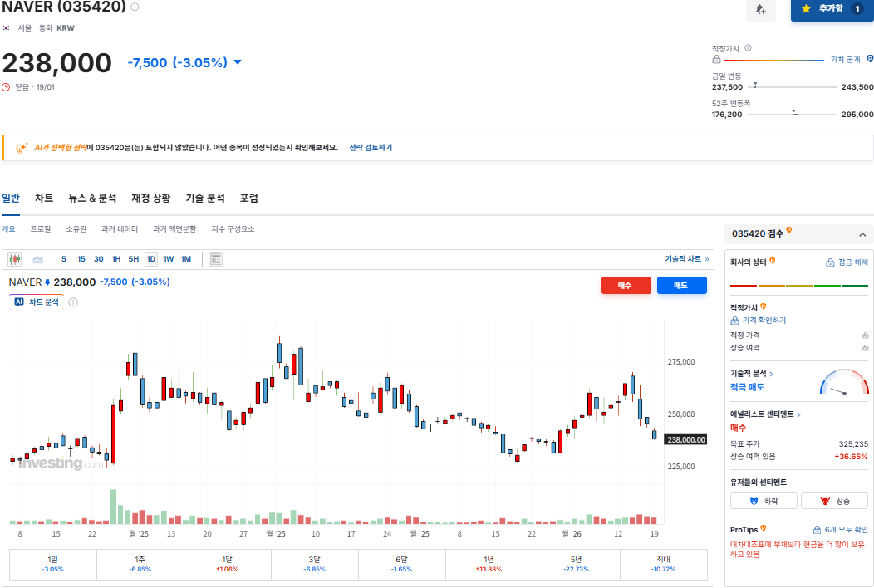874x588 pixels.
Task: Expand 기술적 분석 chevron
Action: (x=772, y=374)
